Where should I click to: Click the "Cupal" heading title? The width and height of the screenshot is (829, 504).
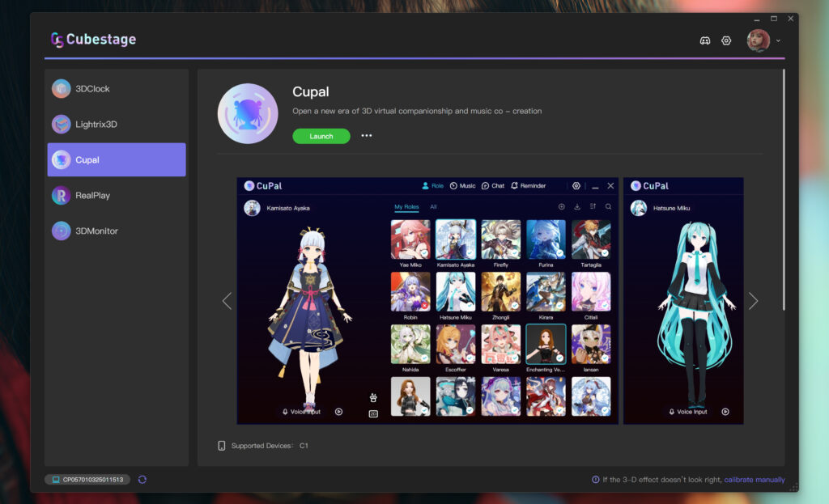click(x=311, y=92)
